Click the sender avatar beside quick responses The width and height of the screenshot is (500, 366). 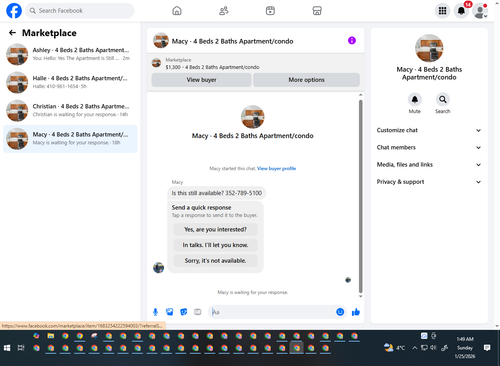(x=158, y=267)
